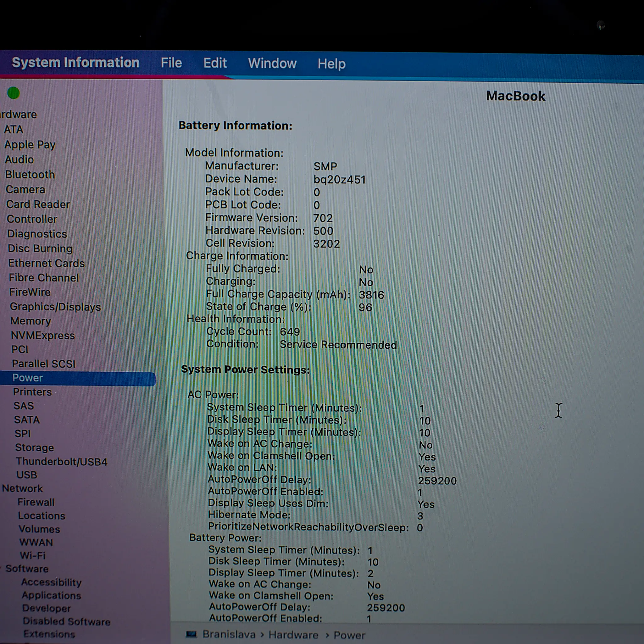This screenshot has width=644, height=644.
Task: Open the Help menu
Action: (331, 64)
